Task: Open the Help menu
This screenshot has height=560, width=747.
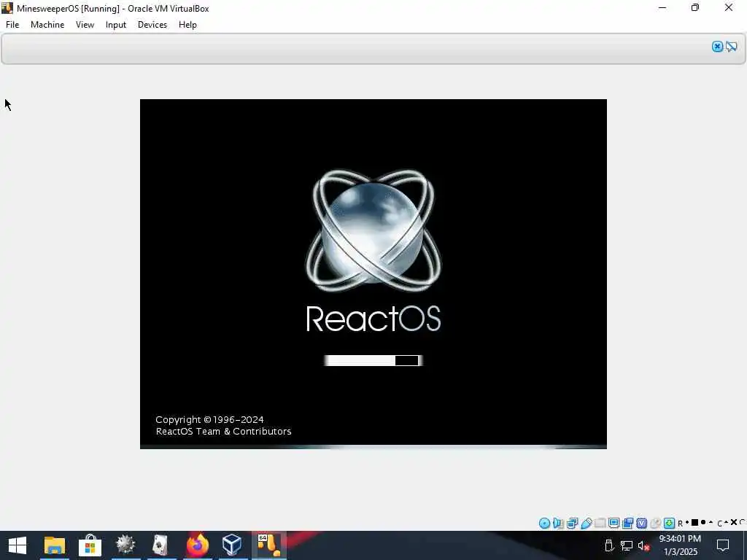Action: click(187, 25)
